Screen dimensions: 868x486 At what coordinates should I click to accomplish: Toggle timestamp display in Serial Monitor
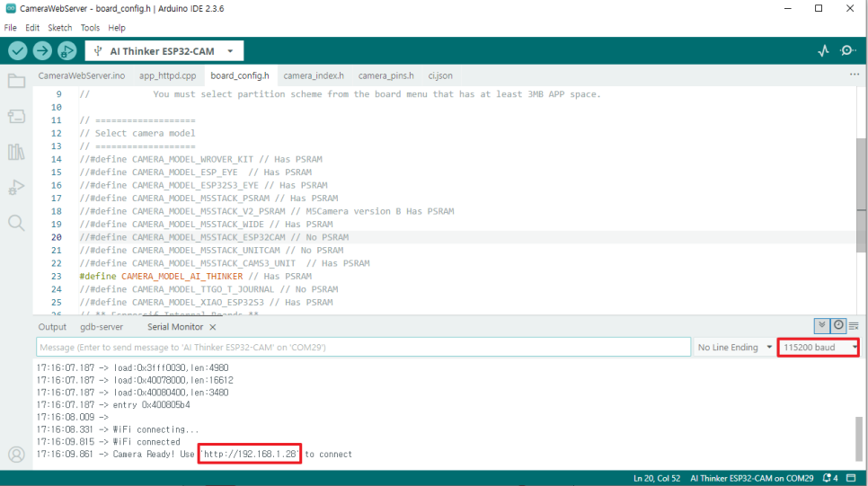click(838, 325)
